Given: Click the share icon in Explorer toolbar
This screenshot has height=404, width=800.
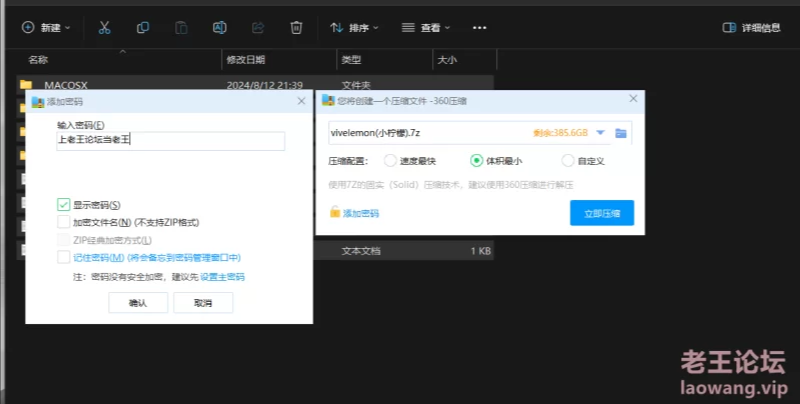Looking at the screenshot, I should coord(258,28).
